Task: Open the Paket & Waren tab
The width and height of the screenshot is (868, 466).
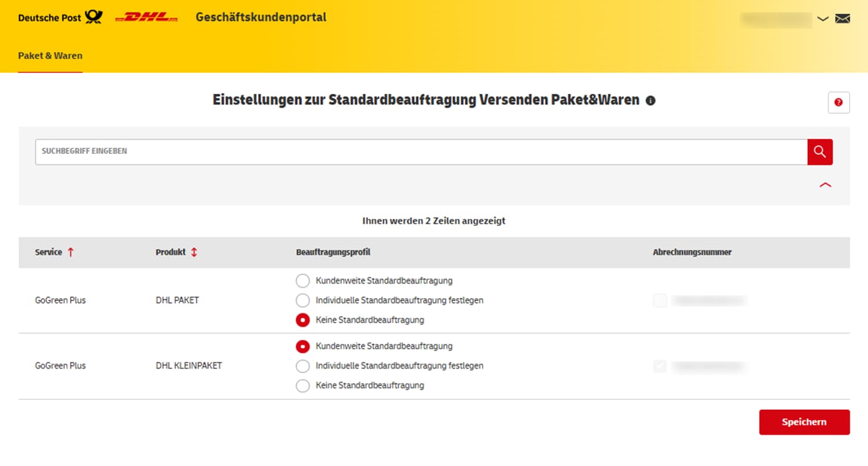Action: [50, 56]
